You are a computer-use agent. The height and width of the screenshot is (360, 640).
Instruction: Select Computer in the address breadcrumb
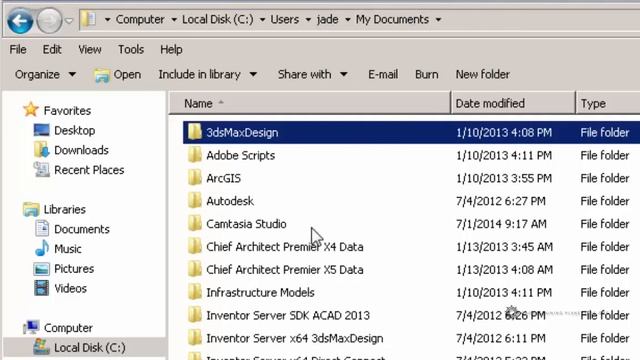coord(140,20)
